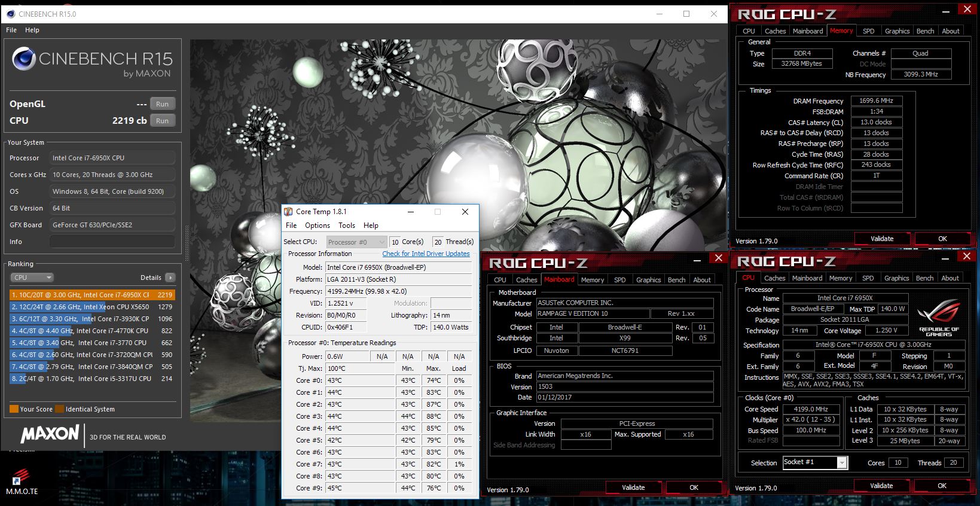Click Validate in Memory CPU-Z window

tap(882, 239)
